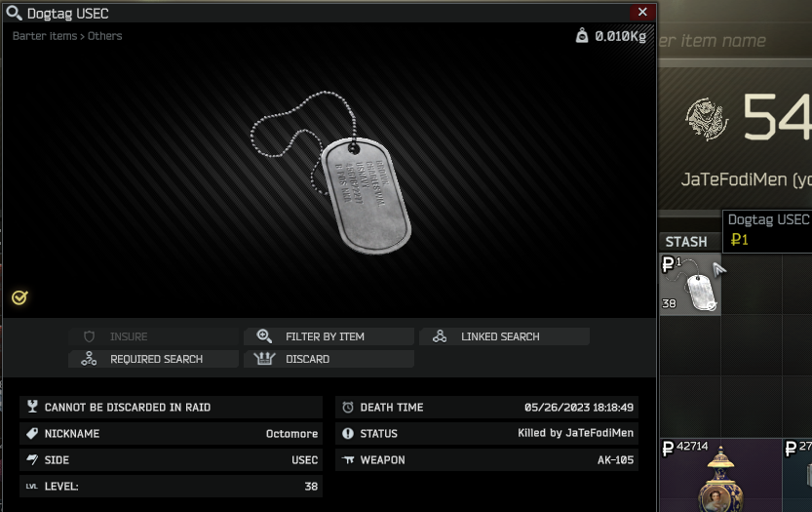This screenshot has width=812, height=512.
Task: Click the LVL icon beside Level
Action: point(32,487)
